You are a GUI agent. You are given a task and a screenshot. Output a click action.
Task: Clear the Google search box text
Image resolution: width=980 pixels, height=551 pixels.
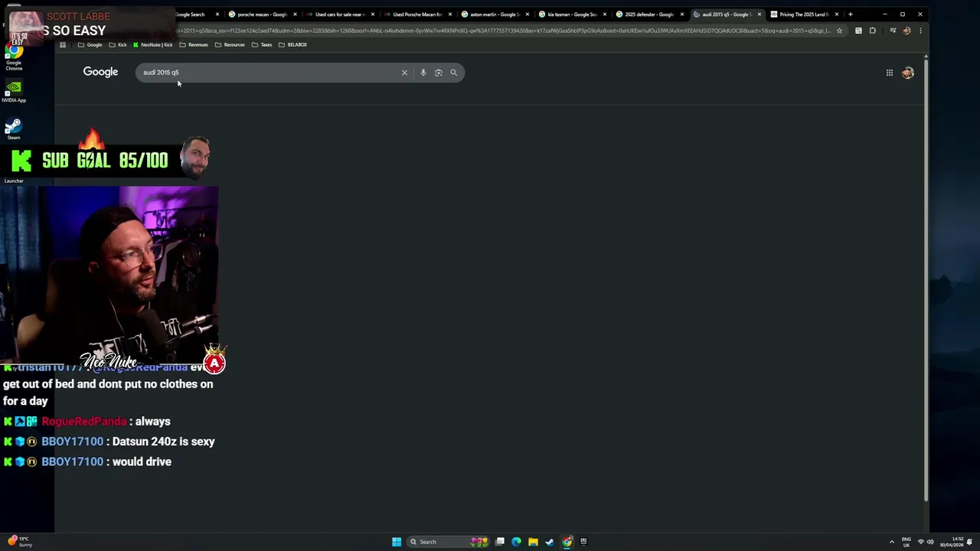[404, 73]
